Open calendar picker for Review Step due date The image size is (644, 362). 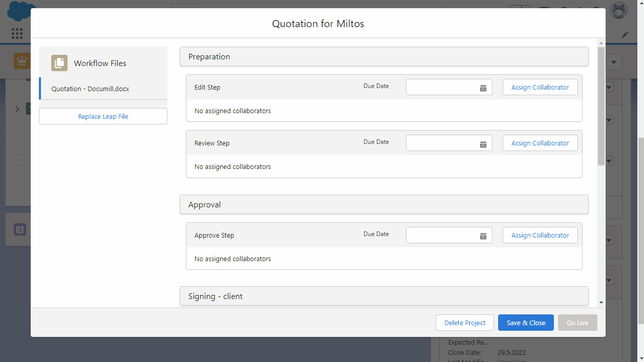(x=483, y=143)
